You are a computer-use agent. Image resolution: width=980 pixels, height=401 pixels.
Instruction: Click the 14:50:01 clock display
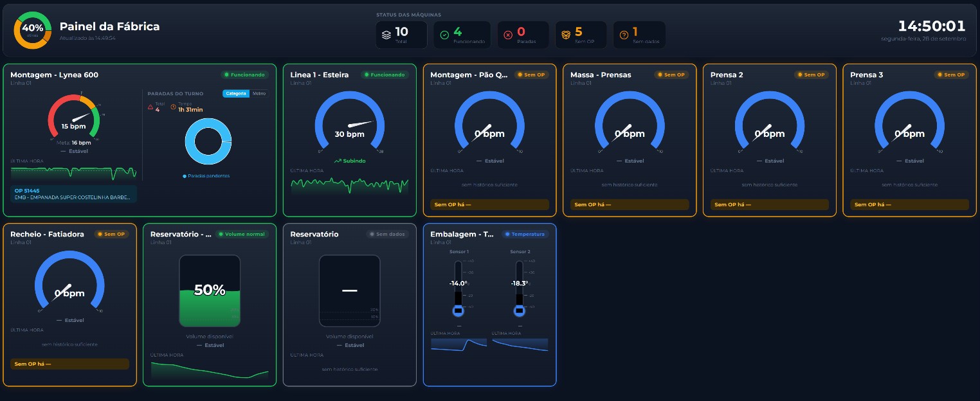click(932, 26)
